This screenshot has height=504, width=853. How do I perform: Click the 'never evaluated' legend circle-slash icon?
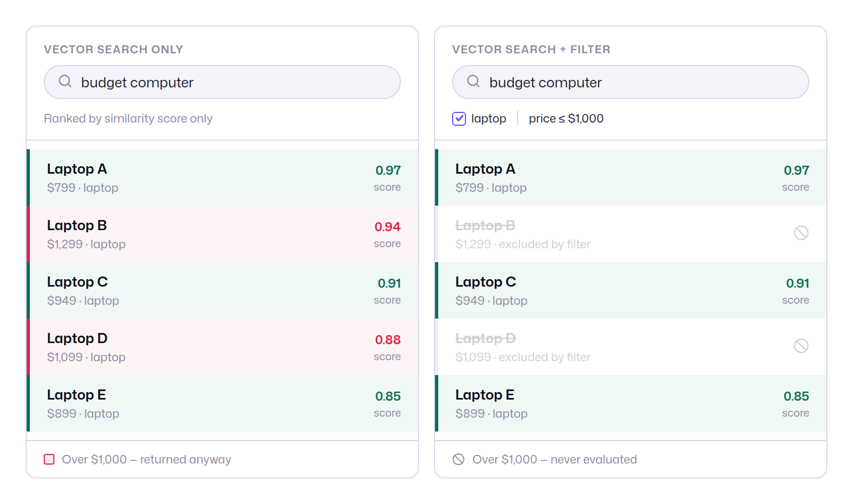pyautogui.click(x=458, y=459)
